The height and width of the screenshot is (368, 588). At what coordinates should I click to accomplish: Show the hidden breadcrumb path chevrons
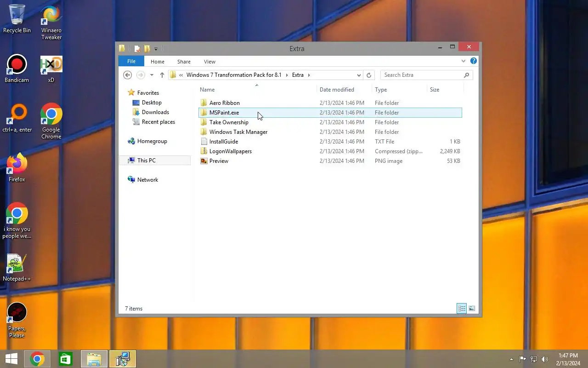click(x=181, y=75)
